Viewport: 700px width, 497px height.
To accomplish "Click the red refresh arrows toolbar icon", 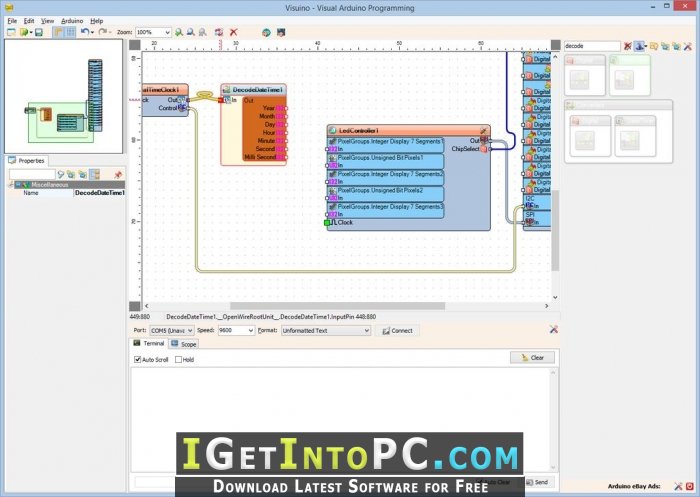I will (219, 32).
